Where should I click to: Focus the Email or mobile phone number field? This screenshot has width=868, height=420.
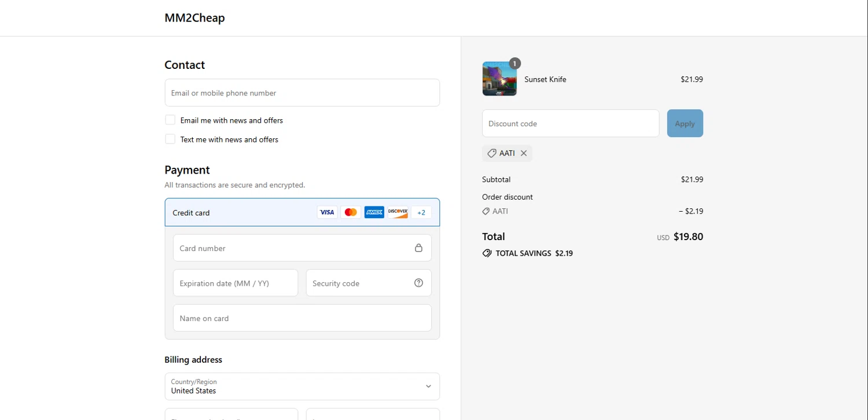pyautogui.click(x=302, y=93)
